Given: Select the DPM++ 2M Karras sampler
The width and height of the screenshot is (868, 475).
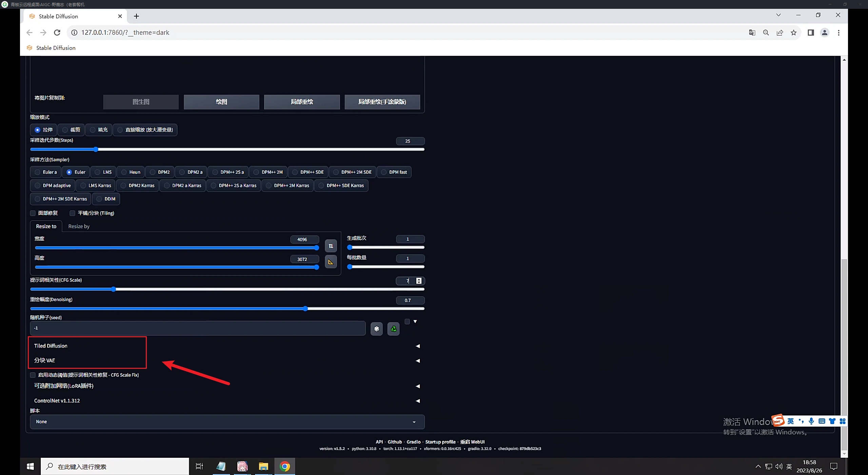Looking at the screenshot, I should [288, 186].
